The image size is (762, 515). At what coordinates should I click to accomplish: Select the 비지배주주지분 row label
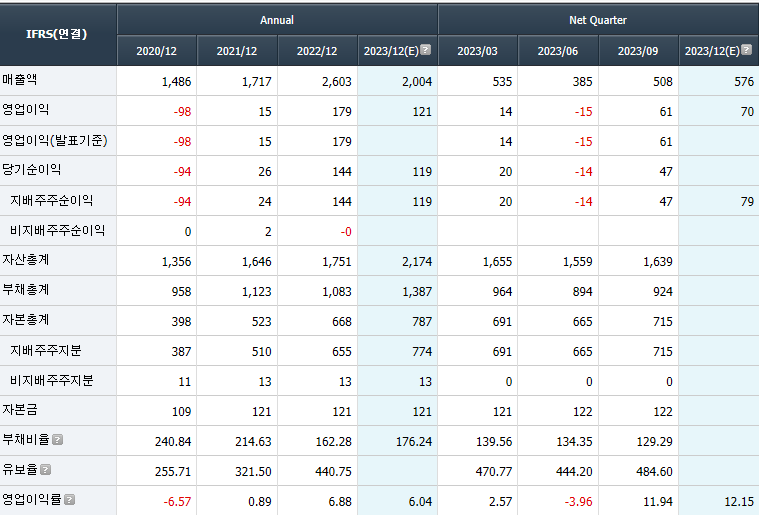click(51, 381)
